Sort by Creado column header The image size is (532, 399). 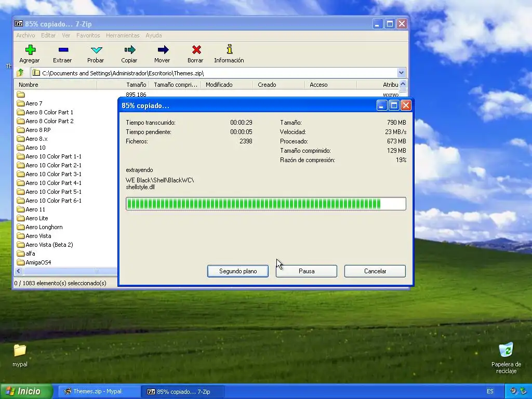pyautogui.click(x=279, y=85)
